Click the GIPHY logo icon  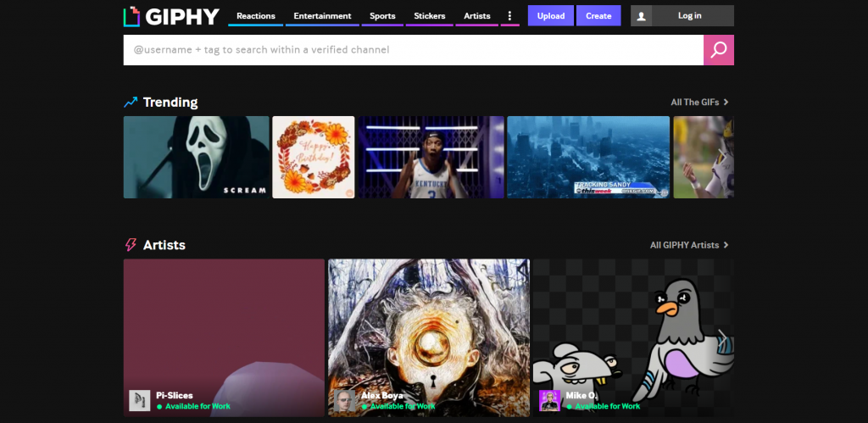tap(131, 16)
